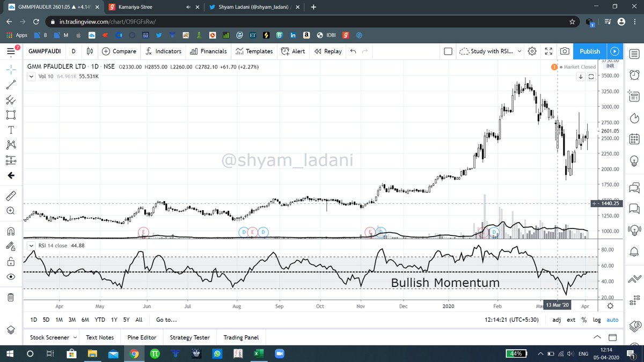This screenshot has width=644, height=362.
Task: Select the crosshair cursor tool
Action: pyautogui.click(x=10, y=70)
